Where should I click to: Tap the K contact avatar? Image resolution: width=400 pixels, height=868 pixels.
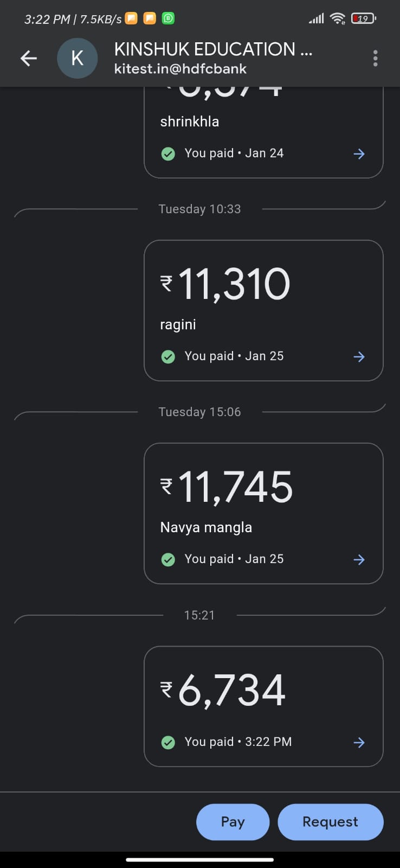coord(78,58)
